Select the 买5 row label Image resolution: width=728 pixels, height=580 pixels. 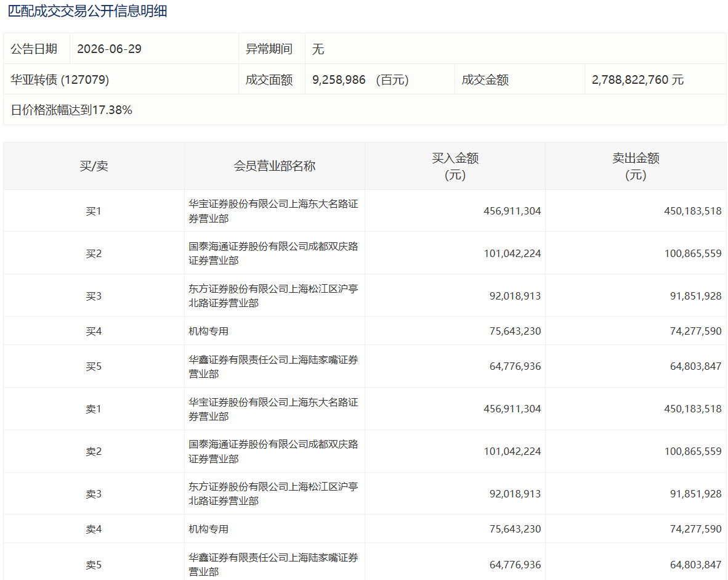pos(94,367)
